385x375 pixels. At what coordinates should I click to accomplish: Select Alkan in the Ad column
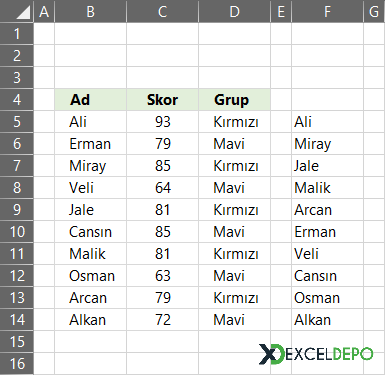90,320
